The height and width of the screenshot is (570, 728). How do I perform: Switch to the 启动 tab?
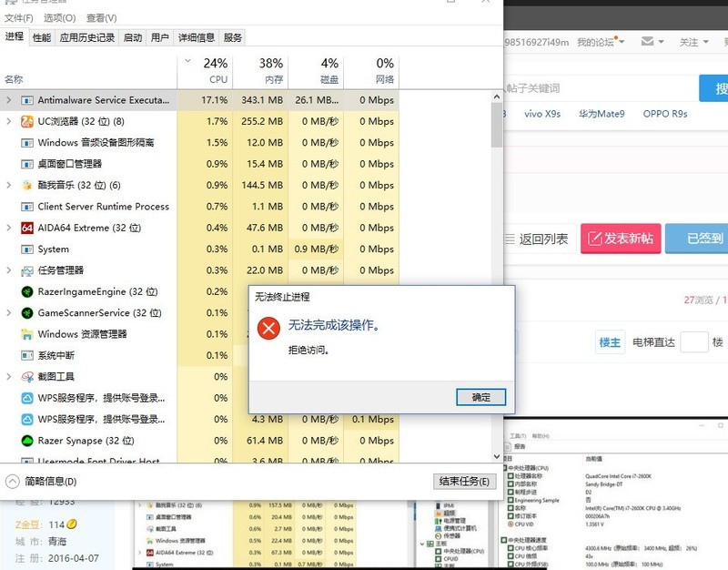tap(132, 37)
